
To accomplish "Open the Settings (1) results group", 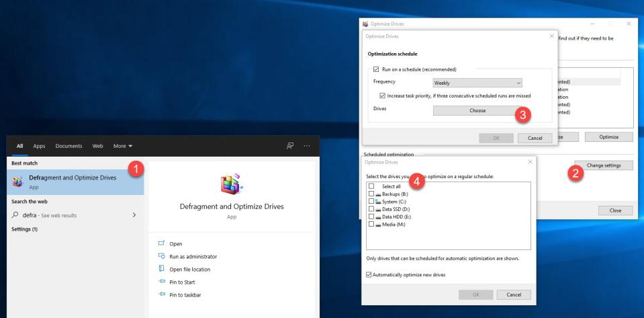I will 24,229.
